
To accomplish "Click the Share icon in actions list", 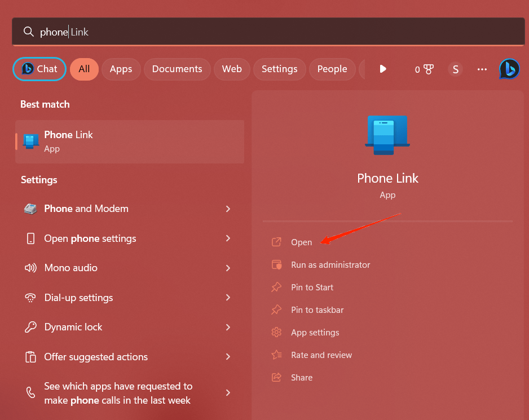I will click(x=276, y=377).
